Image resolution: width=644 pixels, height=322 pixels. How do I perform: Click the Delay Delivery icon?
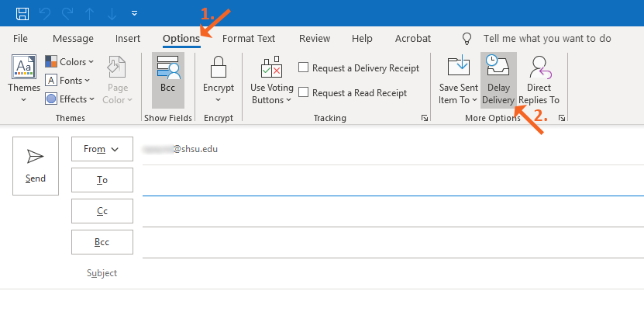tap(497, 68)
